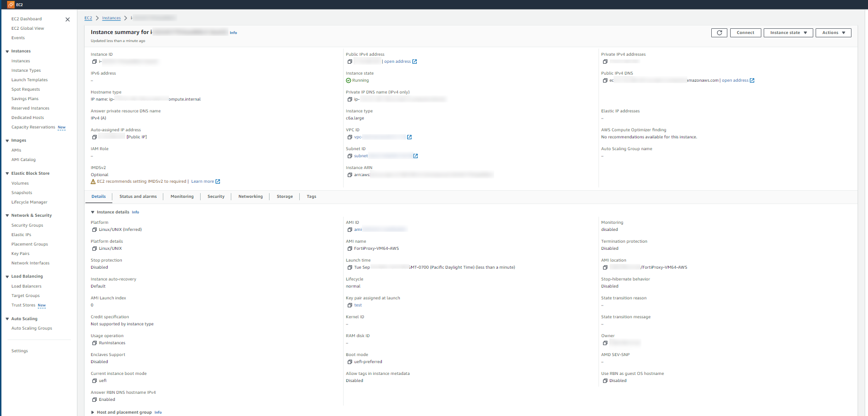The image size is (868, 416).
Task: Open the Actions dropdown menu
Action: 834,33
